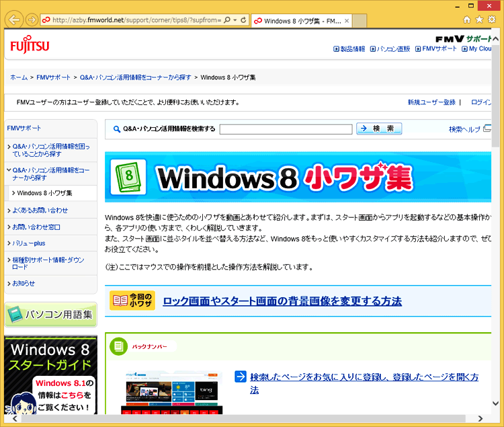Open the Tools gear icon
This screenshot has width=504, height=427.
(492, 20)
